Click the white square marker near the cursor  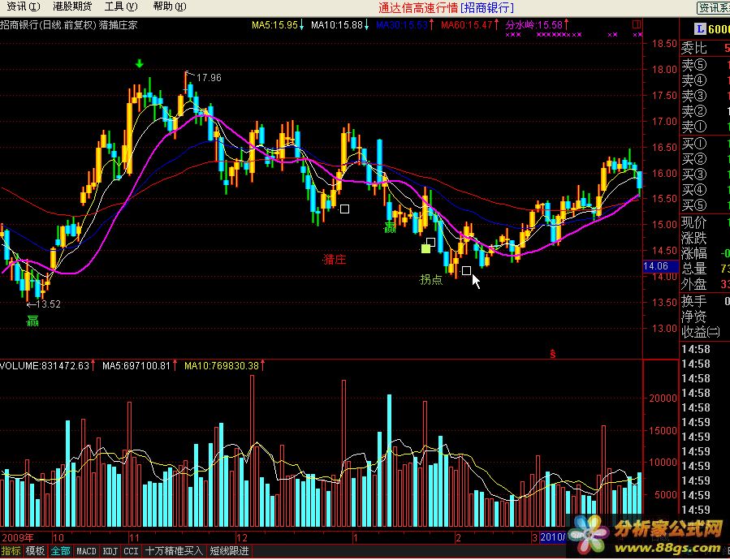tap(466, 270)
